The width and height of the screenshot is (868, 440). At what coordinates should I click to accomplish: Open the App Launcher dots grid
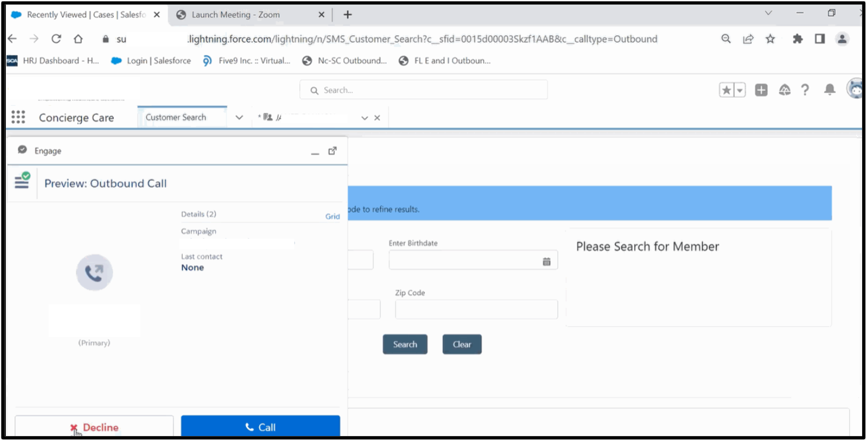(x=19, y=117)
